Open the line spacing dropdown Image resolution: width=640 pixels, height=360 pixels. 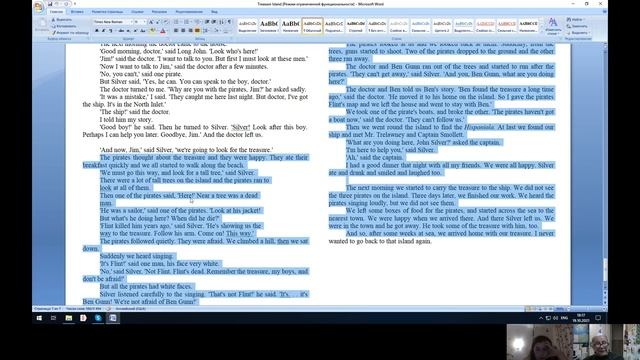click(x=206, y=31)
